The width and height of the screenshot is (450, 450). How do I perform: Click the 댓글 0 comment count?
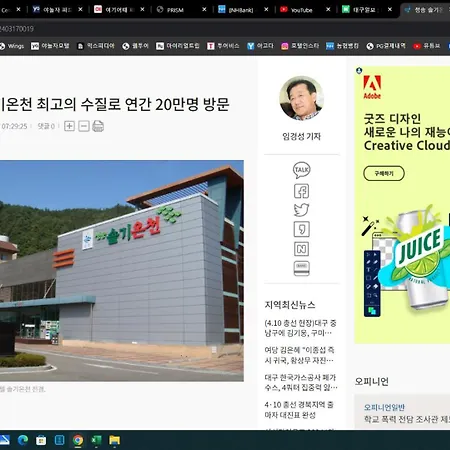[46, 126]
